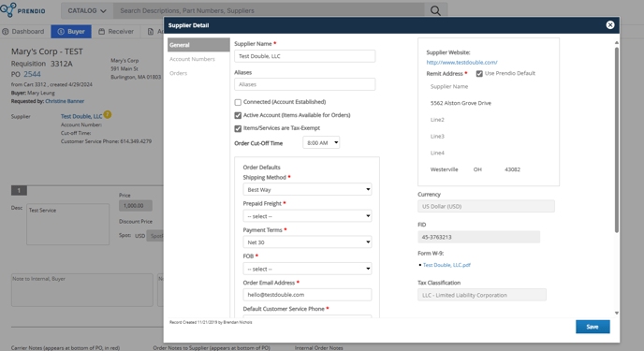The width and height of the screenshot is (644, 351).
Task: Switch to the Orders tab
Action: pos(178,73)
